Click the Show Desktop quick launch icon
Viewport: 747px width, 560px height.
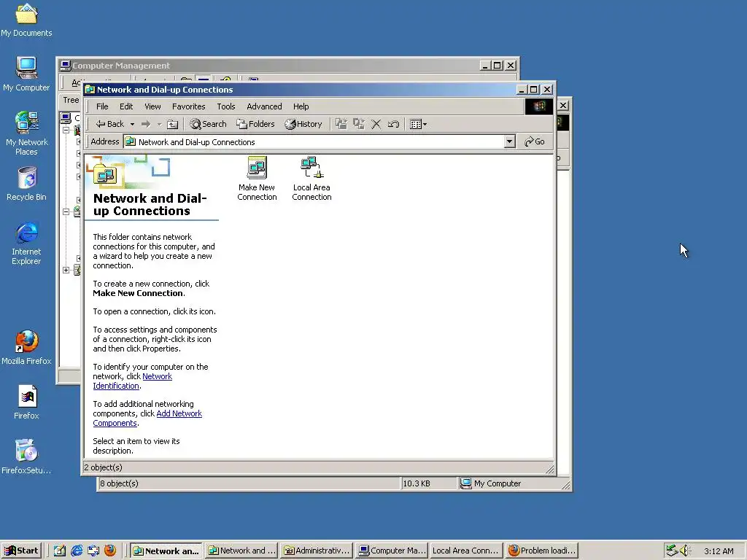tap(60, 551)
